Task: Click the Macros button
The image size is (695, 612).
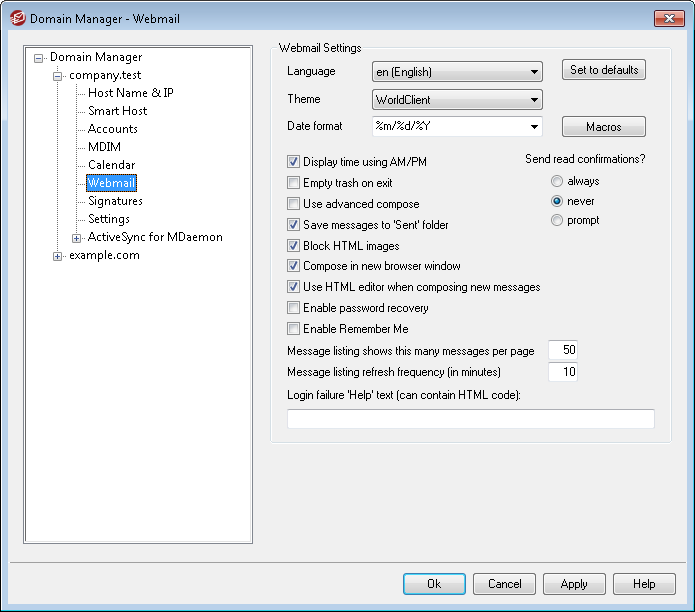Action: click(604, 127)
